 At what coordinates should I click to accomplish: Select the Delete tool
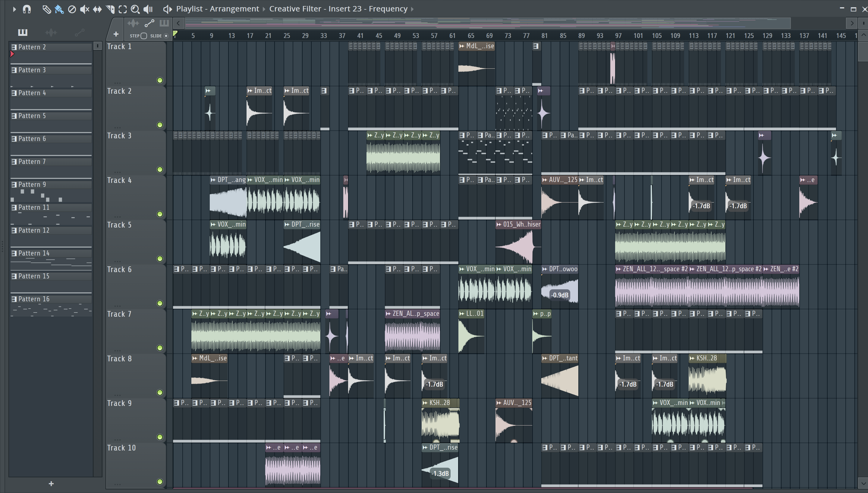coord(72,9)
